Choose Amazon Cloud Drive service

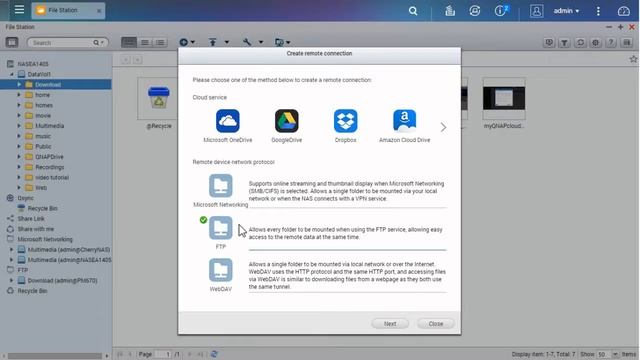pyautogui.click(x=404, y=121)
